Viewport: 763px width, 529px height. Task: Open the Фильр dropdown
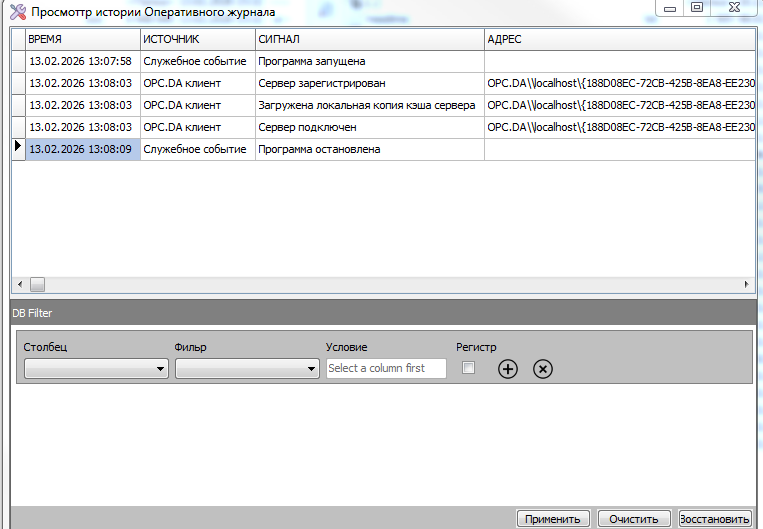(x=247, y=369)
